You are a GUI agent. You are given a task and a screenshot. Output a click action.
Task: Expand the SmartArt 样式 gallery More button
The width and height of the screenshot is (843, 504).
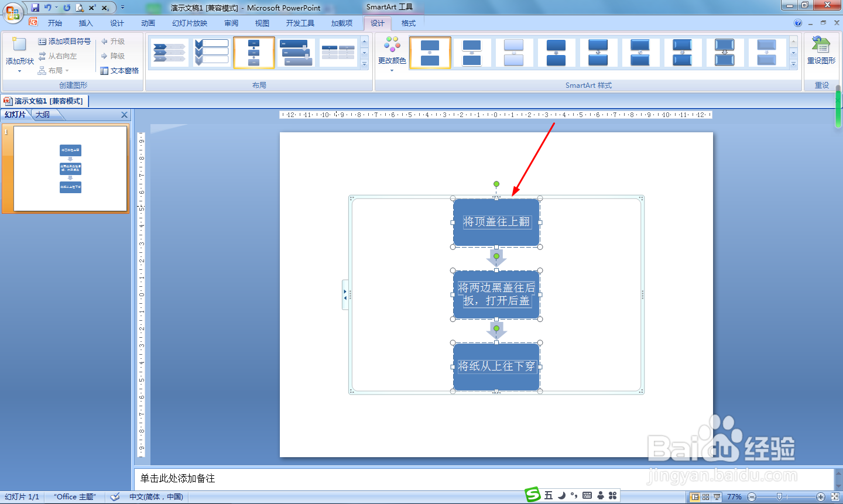tap(794, 64)
